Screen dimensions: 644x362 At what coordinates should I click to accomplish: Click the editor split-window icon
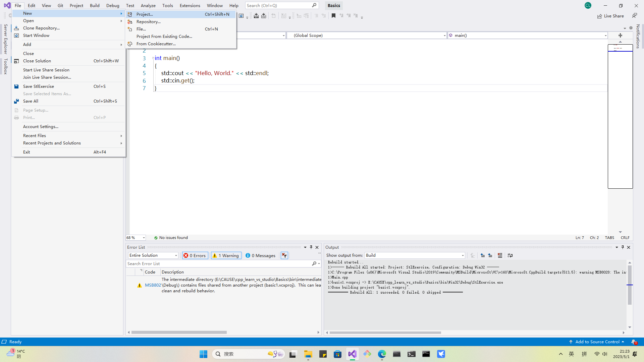pyautogui.click(x=620, y=35)
